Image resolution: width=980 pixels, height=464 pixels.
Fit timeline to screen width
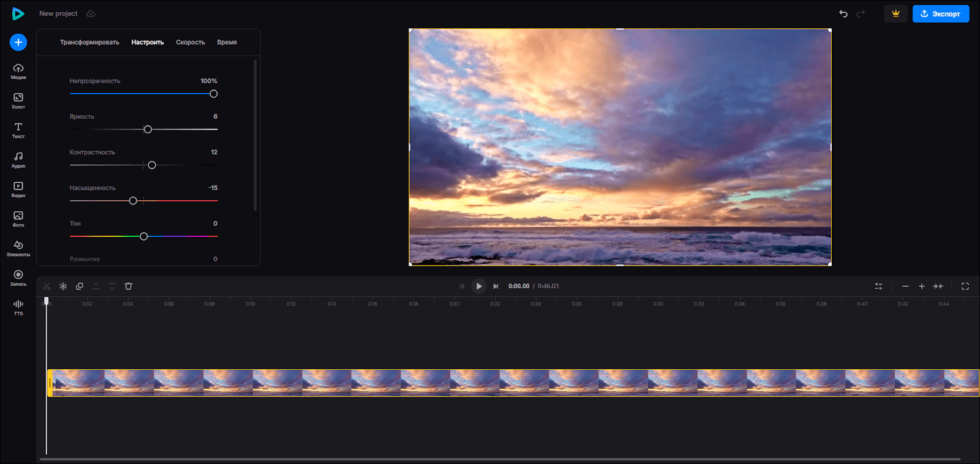[938, 286]
